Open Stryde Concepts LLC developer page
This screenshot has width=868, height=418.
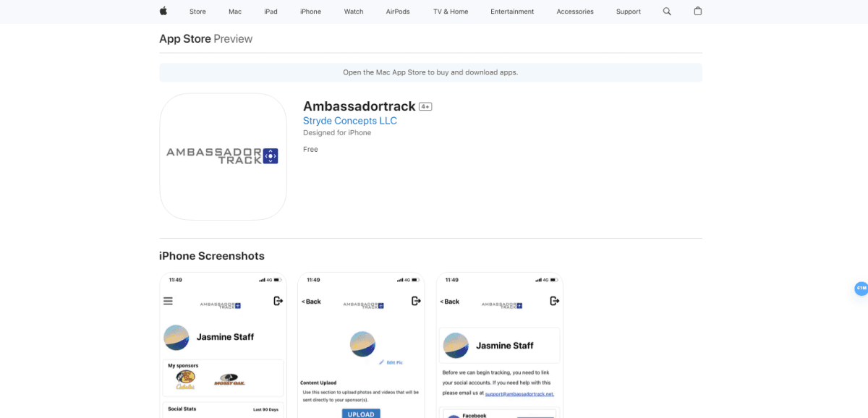[x=350, y=121]
